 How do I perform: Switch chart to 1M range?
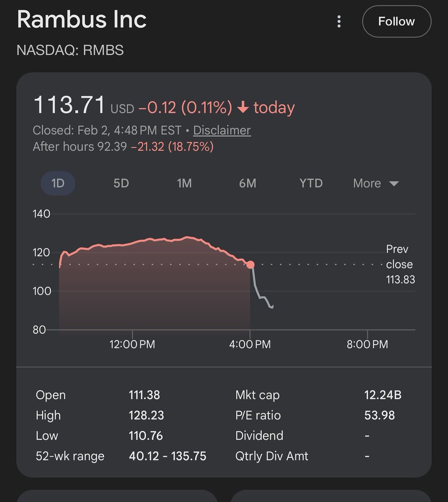(184, 183)
